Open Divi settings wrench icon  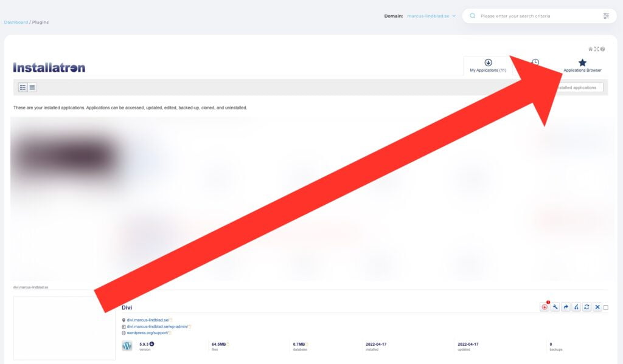tap(555, 307)
